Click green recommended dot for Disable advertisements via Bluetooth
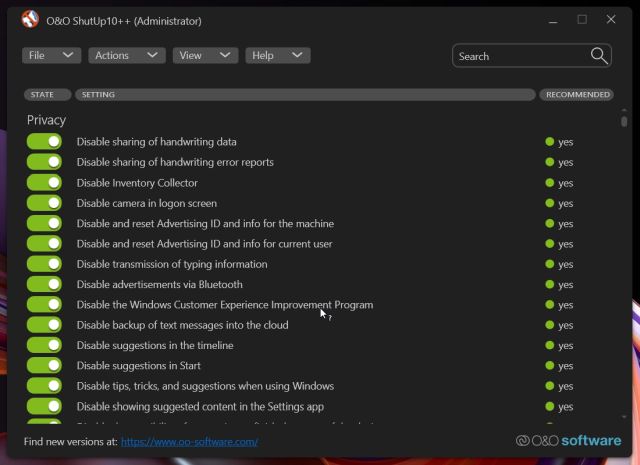The height and width of the screenshot is (465, 640). point(549,284)
